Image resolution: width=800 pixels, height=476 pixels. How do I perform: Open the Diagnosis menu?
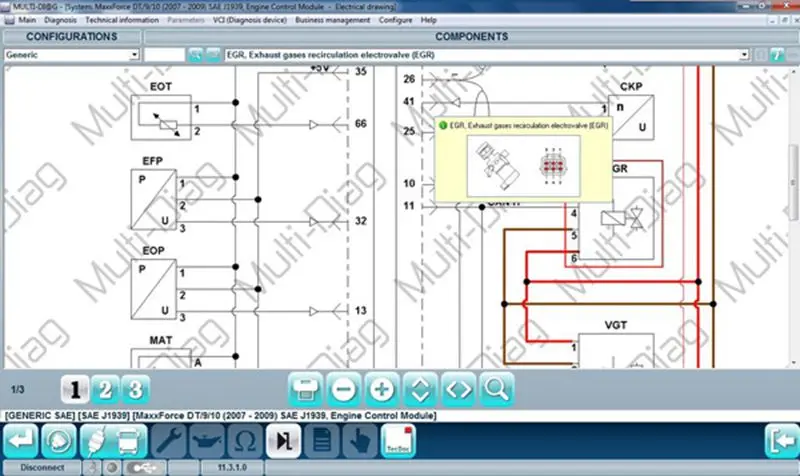coord(60,20)
